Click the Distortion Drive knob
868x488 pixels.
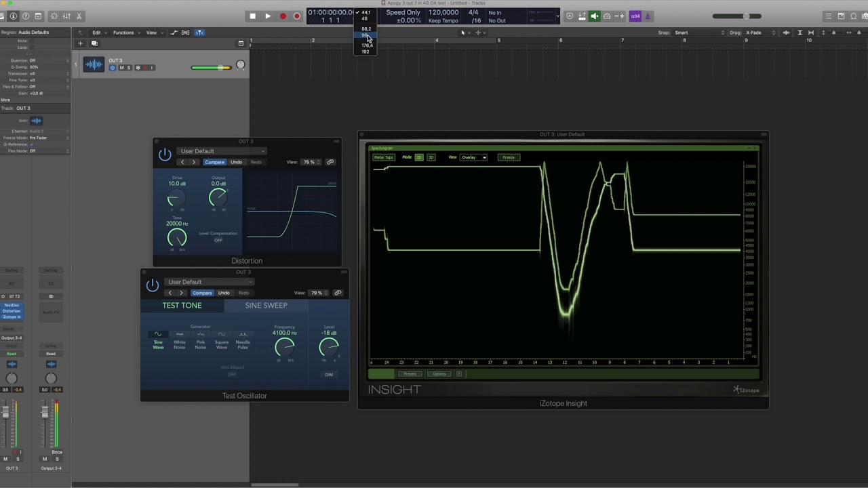point(175,198)
